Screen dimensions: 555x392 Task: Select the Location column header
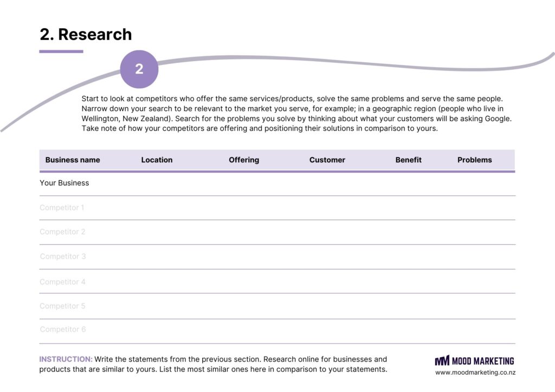coord(157,160)
